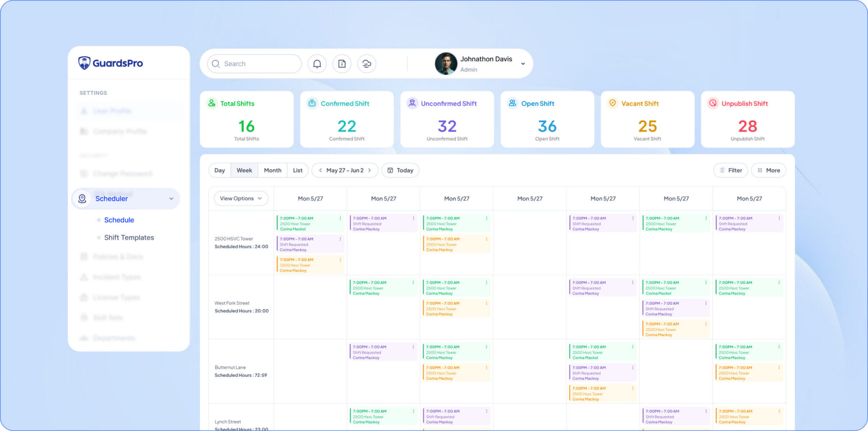
Task: Click the Today button
Action: click(400, 170)
